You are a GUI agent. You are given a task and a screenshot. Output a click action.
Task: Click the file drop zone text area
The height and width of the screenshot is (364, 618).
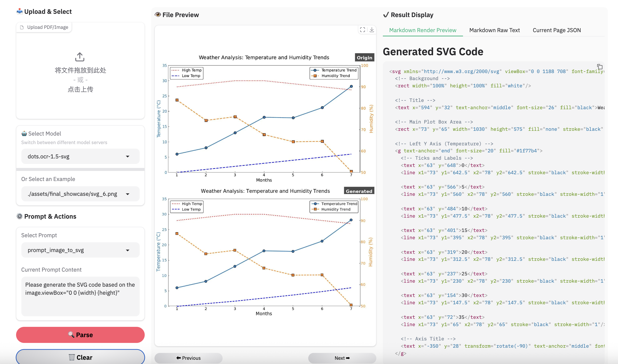pos(80,80)
